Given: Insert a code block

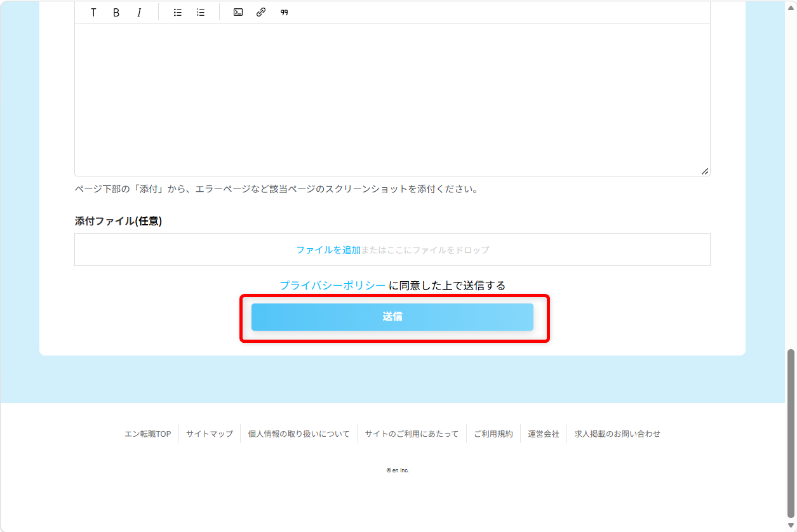Looking at the screenshot, I should (x=238, y=12).
